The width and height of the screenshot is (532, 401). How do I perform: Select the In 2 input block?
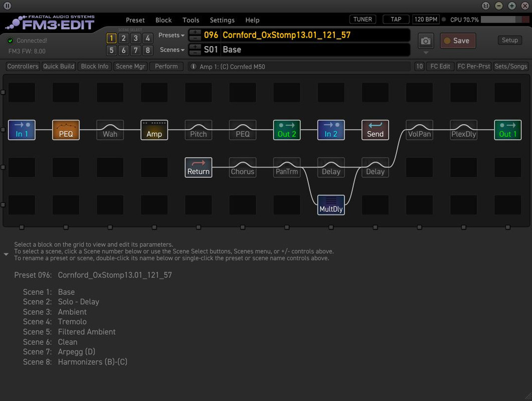coord(331,130)
